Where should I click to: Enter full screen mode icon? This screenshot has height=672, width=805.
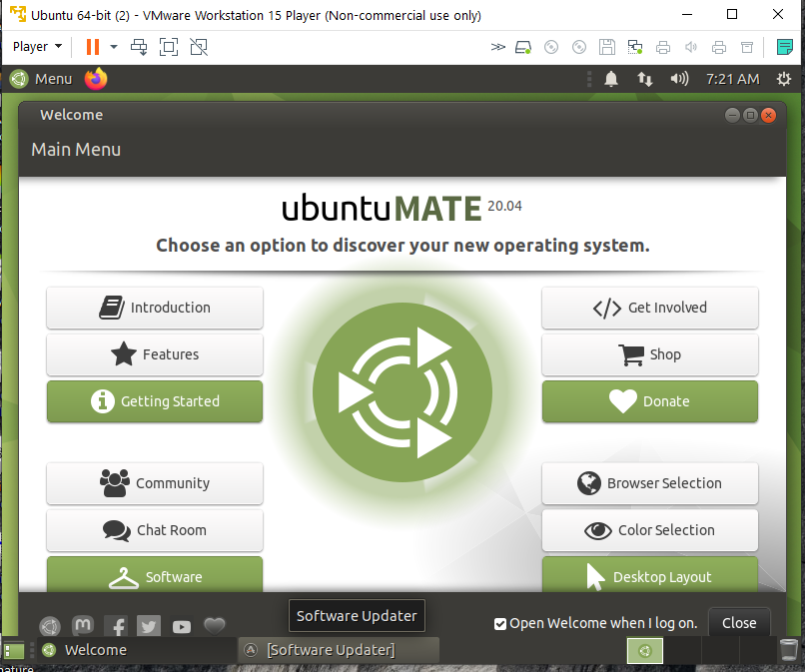[x=169, y=47]
